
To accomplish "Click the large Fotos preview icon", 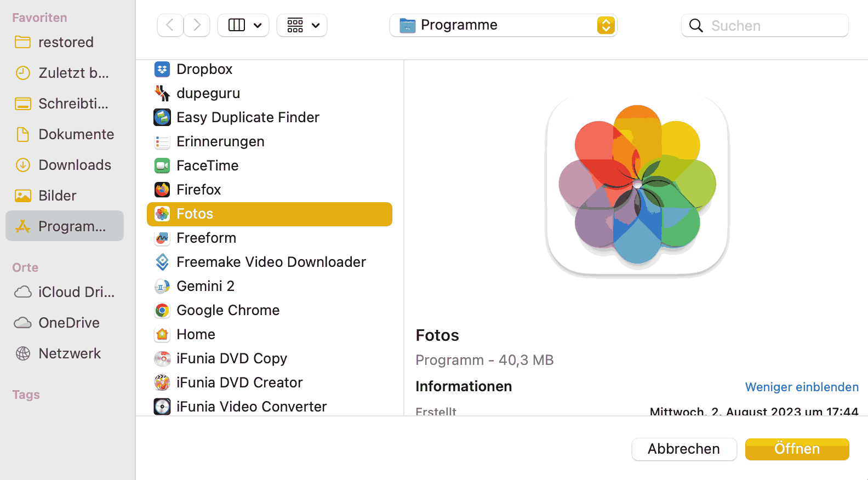I will click(x=637, y=186).
